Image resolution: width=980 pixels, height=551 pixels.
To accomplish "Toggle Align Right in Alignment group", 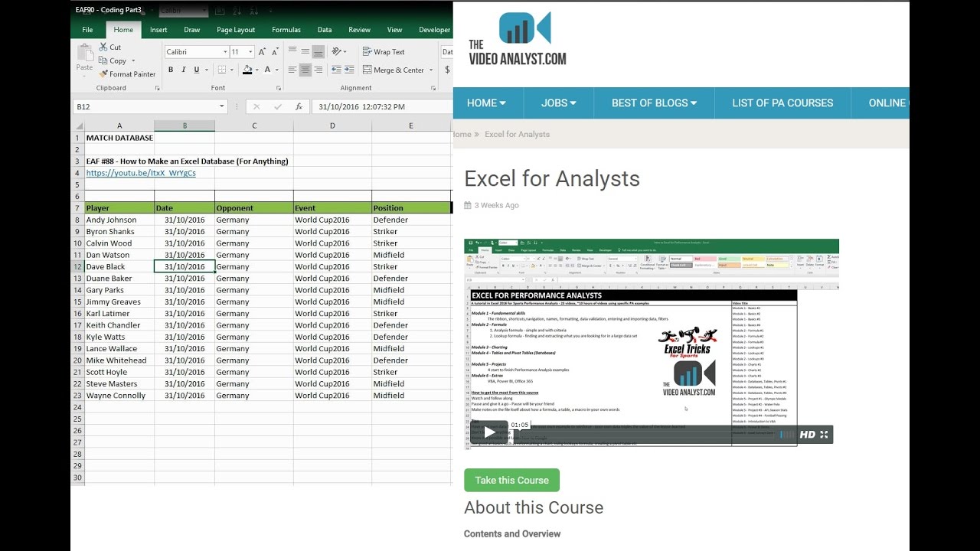I will pyautogui.click(x=318, y=70).
